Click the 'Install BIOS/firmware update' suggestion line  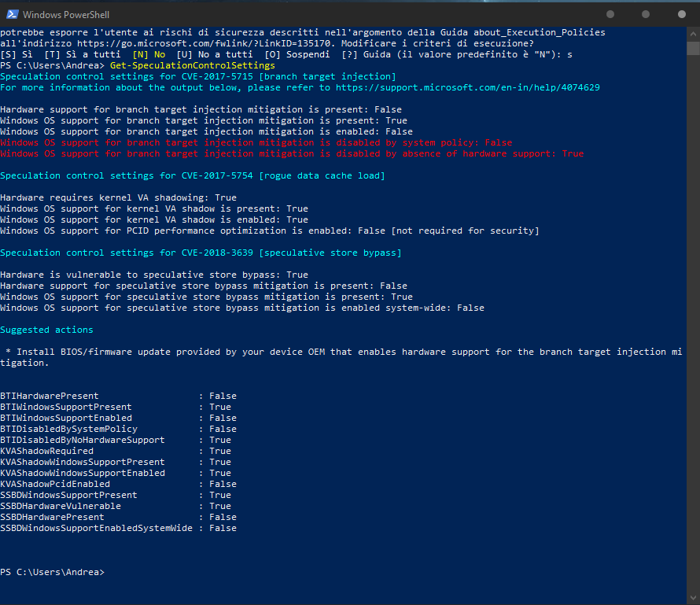pos(341,357)
